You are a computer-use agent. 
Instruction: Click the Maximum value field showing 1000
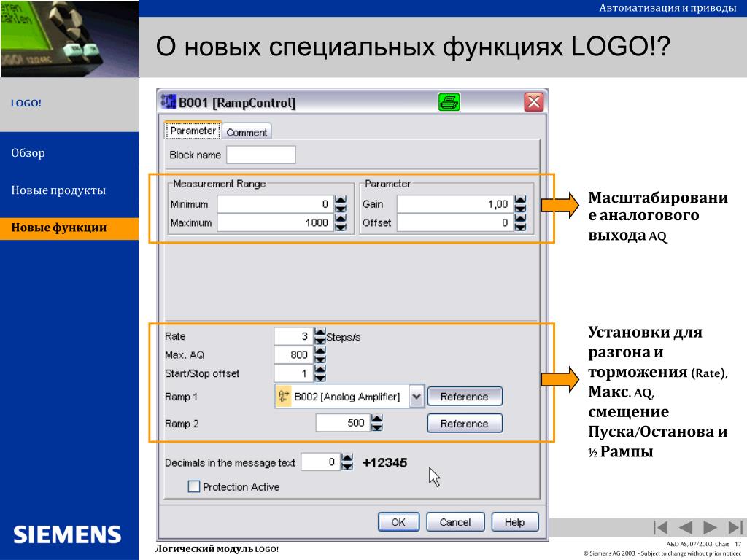(275, 223)
